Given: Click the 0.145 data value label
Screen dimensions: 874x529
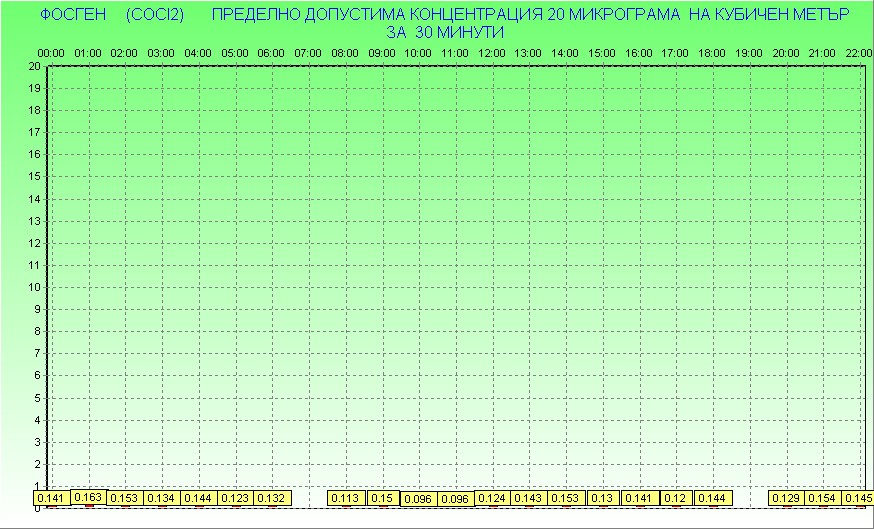Looking at the screenshot, I should coord(857,498).
